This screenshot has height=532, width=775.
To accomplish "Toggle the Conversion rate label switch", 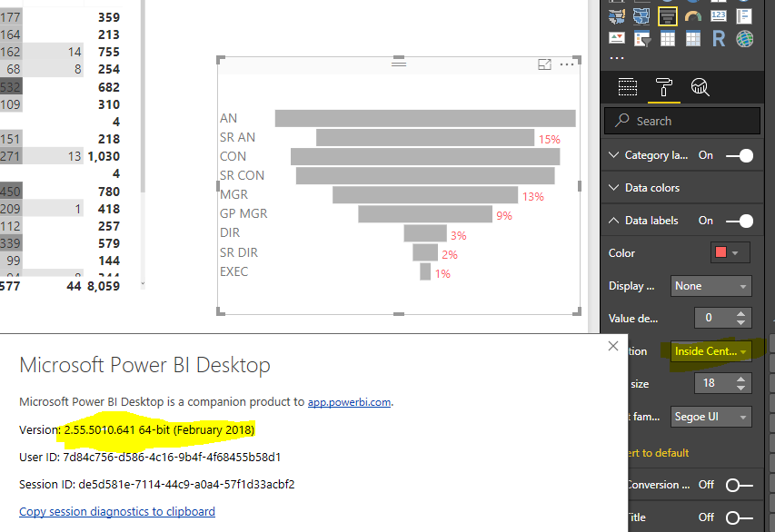I will pyautogui.click(x=740, y=485).
